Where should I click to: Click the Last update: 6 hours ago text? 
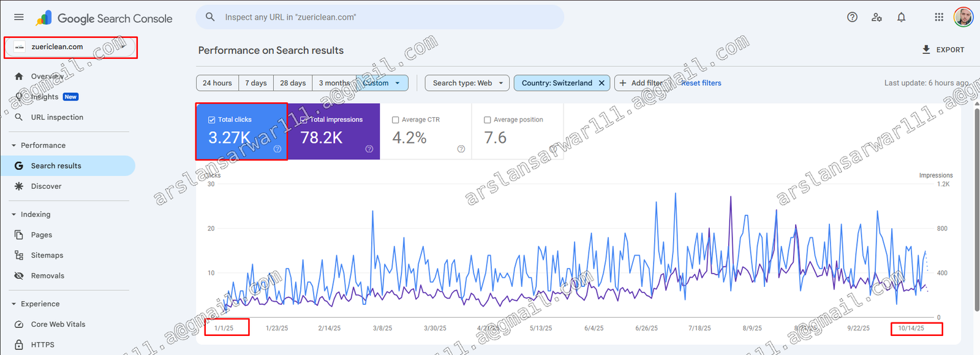point(927,83)
